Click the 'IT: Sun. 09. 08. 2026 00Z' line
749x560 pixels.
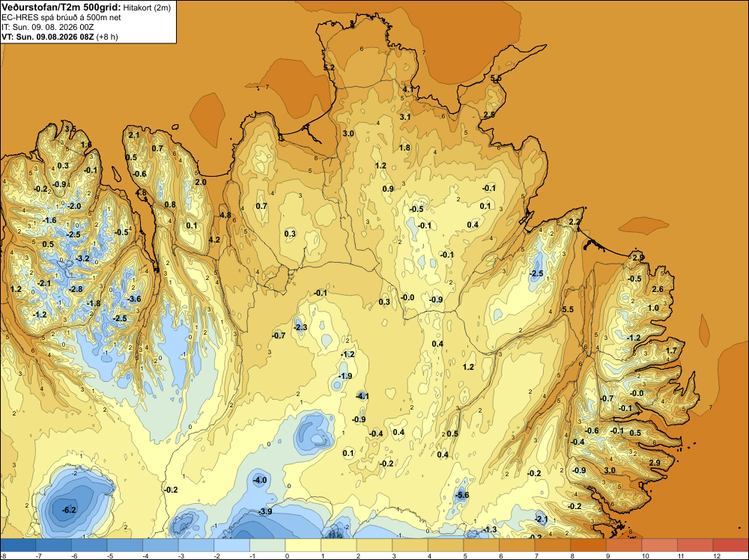point(48,27)
